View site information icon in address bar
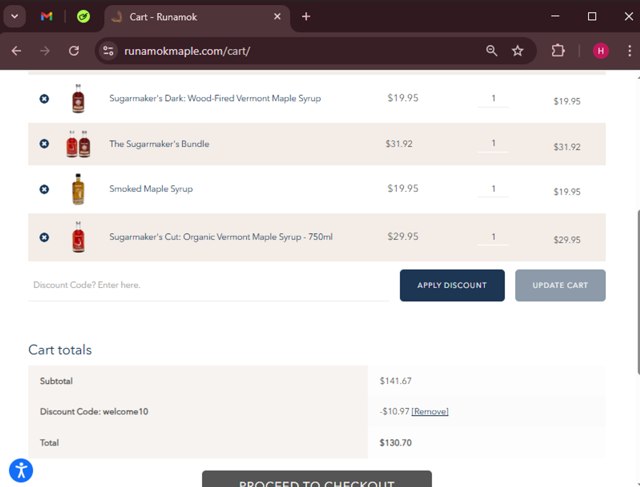 point(109,51)
